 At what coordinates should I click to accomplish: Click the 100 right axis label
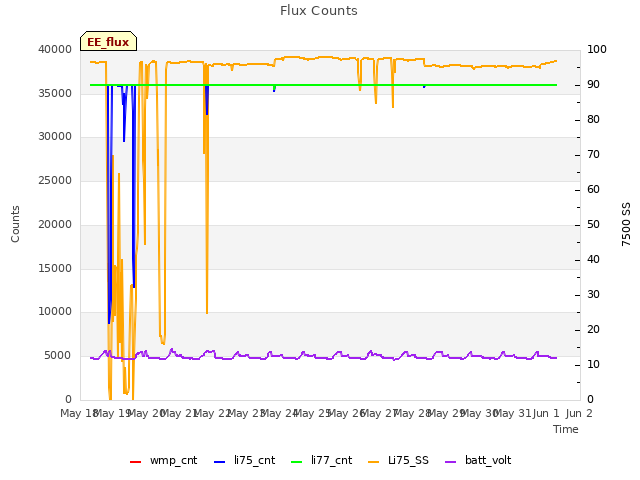click(x=597, y=49)
